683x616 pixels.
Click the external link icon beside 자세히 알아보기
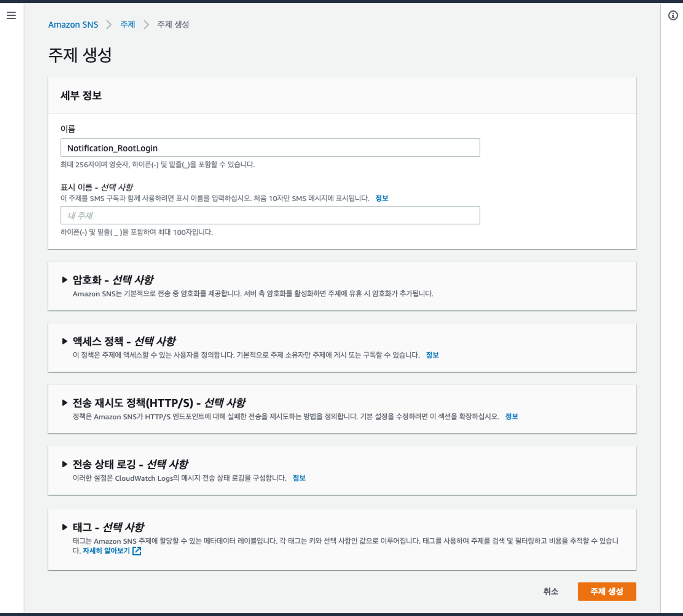click(x=137, y=551)
